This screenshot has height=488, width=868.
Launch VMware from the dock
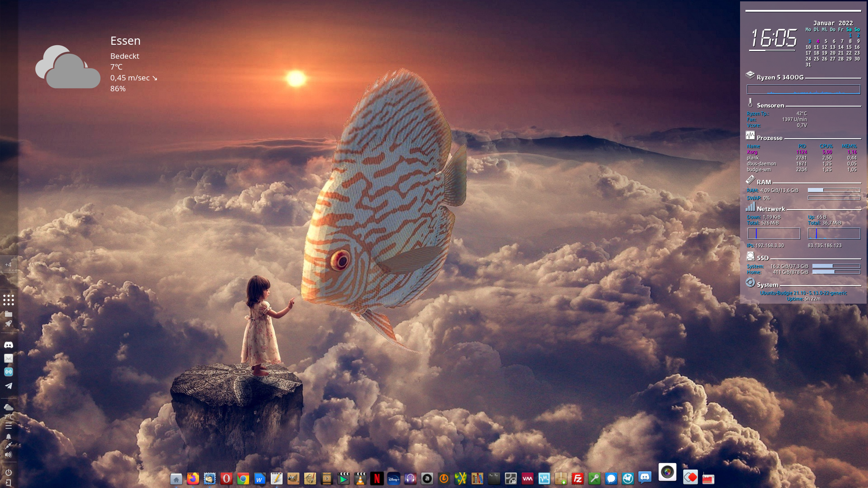pos(527,479)
